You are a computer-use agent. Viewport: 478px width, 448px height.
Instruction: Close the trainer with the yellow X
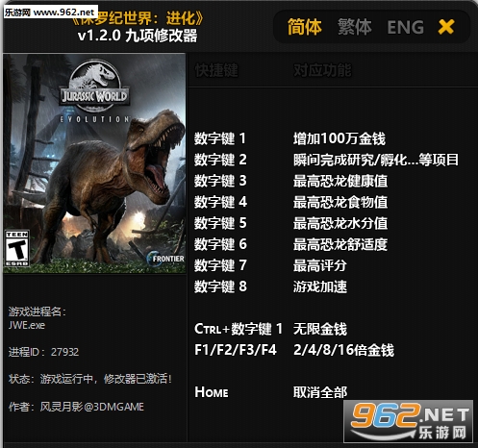(x=446, y=27)
